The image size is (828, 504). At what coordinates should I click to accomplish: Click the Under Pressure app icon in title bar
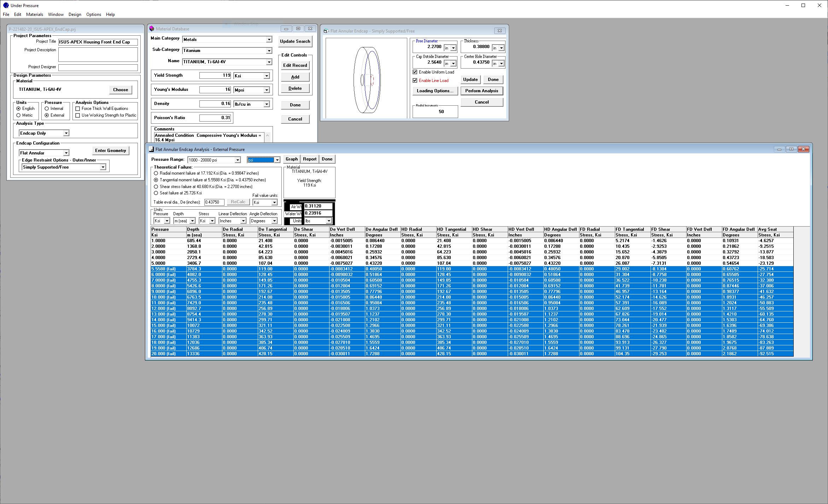[6, 5]
